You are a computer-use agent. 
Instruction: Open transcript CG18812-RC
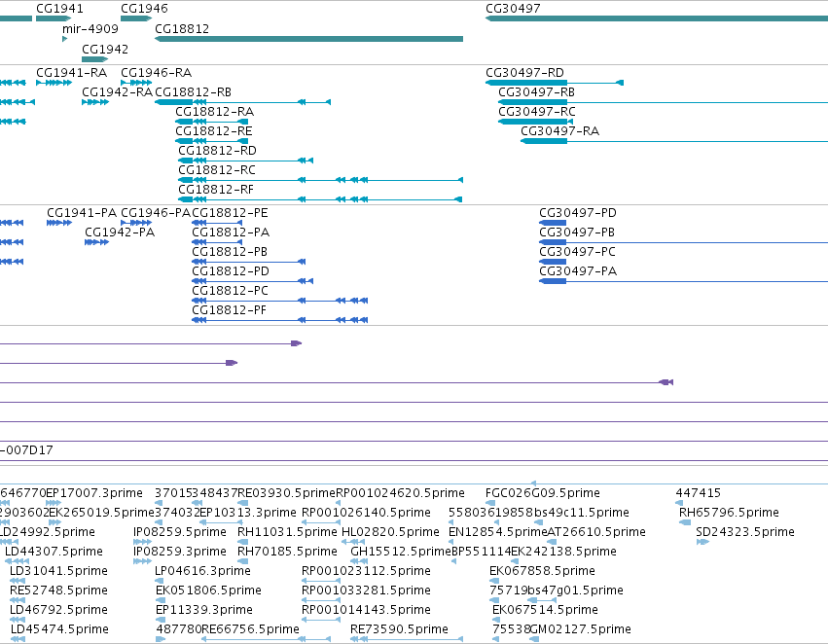click(x=217, y=170)
